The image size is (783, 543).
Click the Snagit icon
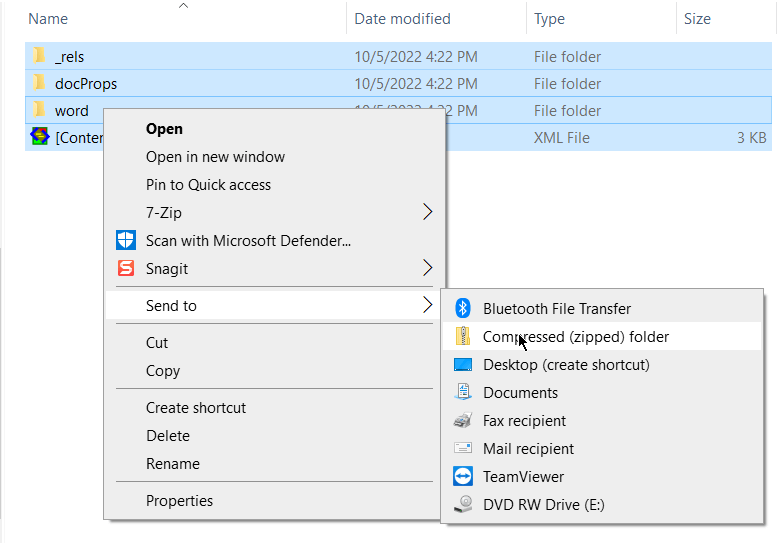tap(126, 268)
